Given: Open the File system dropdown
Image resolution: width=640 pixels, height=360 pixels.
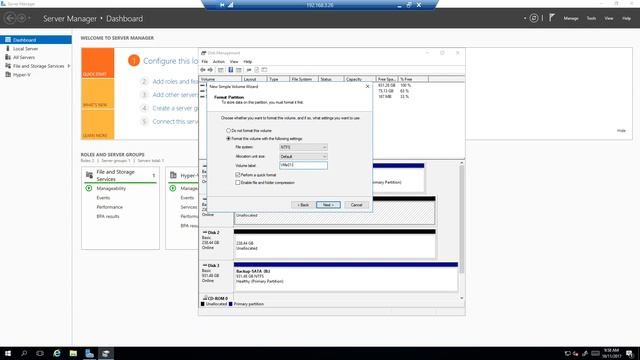Looking at the screenshot, I should coord(303,147).
